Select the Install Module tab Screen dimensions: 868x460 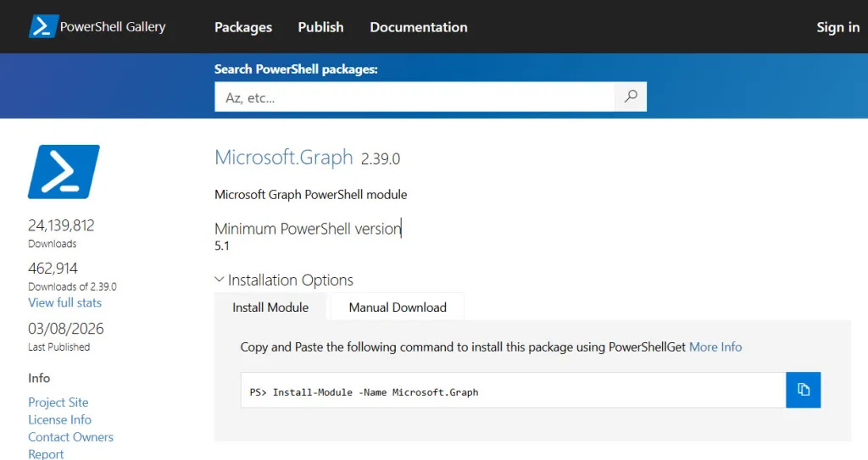270,308
